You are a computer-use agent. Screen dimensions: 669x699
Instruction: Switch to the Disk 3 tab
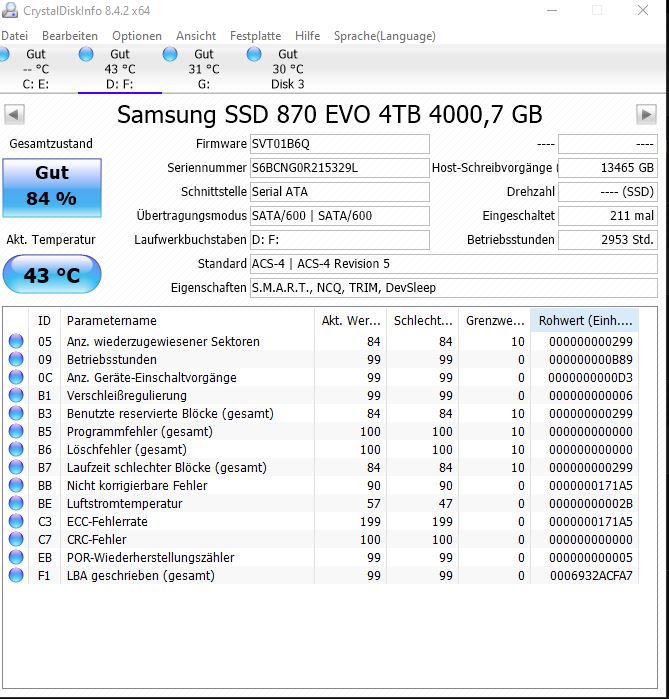(287, 69)
